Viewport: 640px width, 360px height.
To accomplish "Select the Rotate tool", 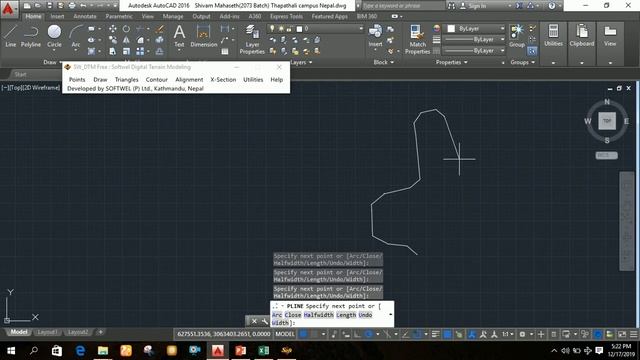I will 127,29.
